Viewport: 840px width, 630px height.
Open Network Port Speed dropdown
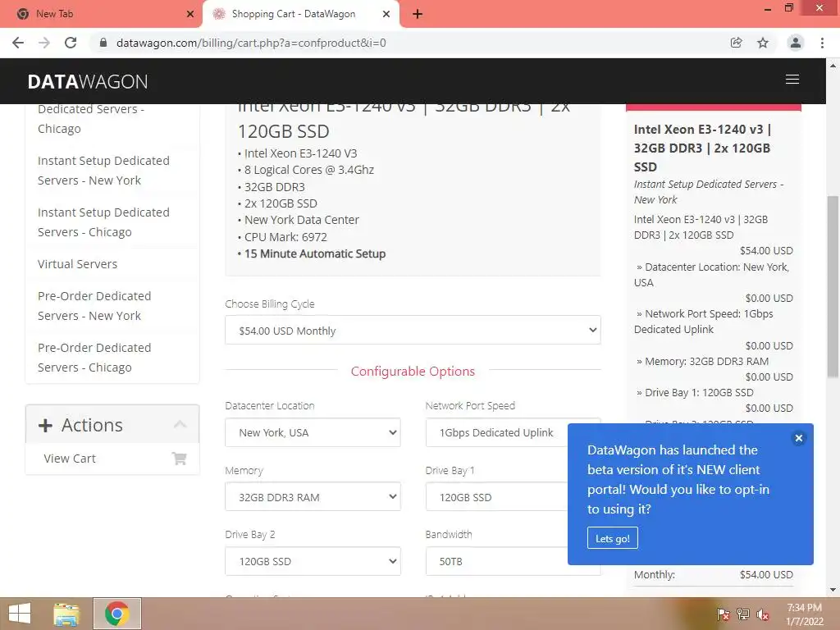[513, 432]
